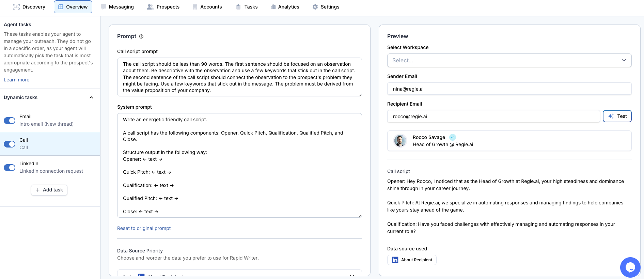Click the Test button
This screenshot has width=644, height=279.
[x=617, y=116]
